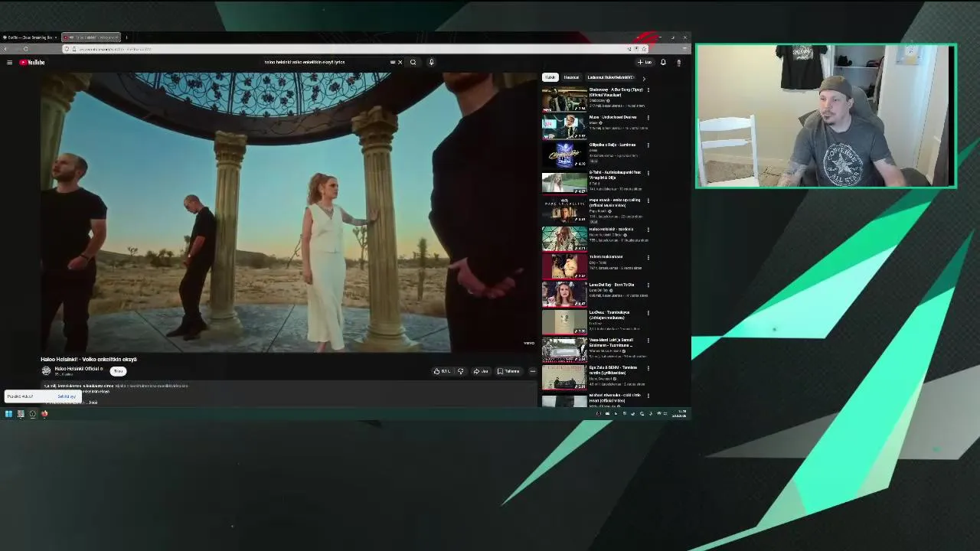Open the second taskbar app icon

[x=21, y=414]
